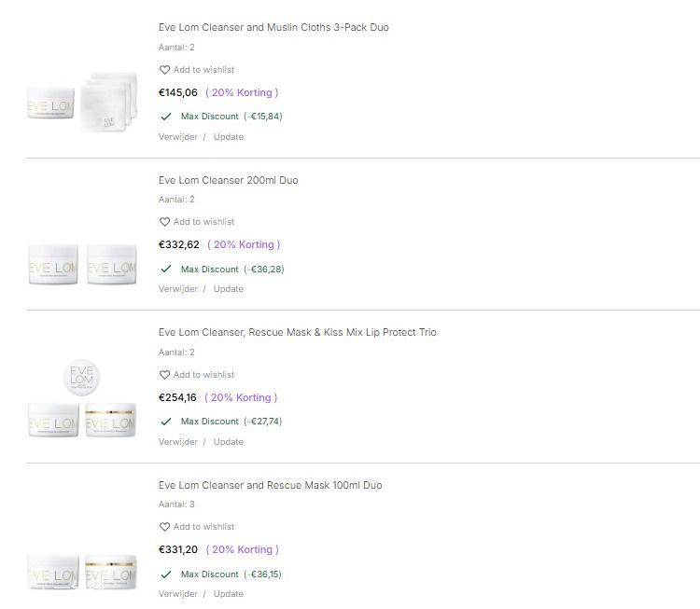Click Max Discount checkmark at -€27,74
Image resolution: width=700 pixels, height=609 pixels.
point(166,422)
